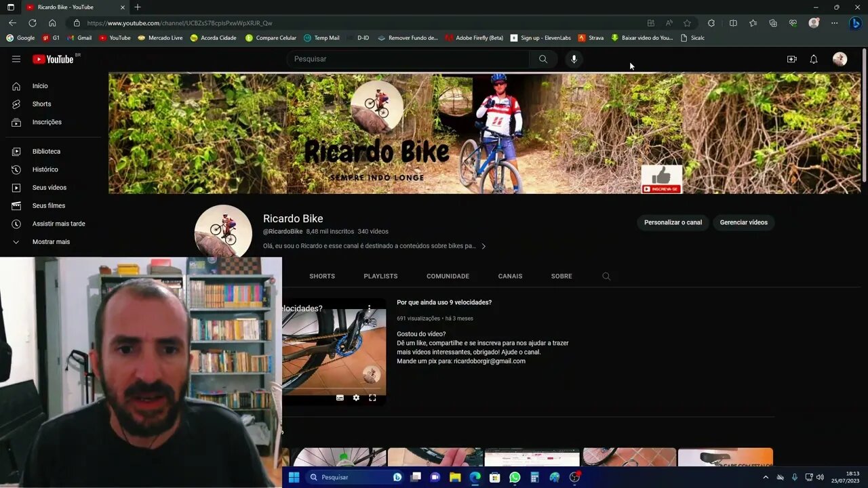Go to browser home page
The width and height of the screenshot is (868, 488).
[x=52, y=22]
